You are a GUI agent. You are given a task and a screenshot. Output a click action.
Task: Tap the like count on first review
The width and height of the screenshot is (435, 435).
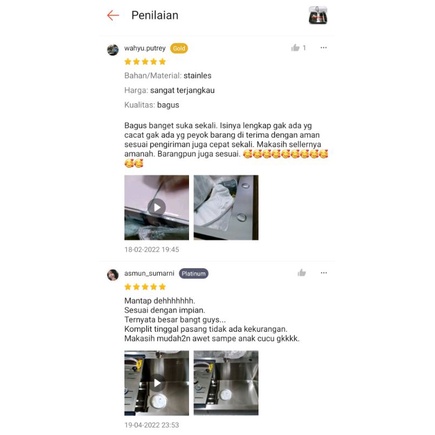(304, 48)
